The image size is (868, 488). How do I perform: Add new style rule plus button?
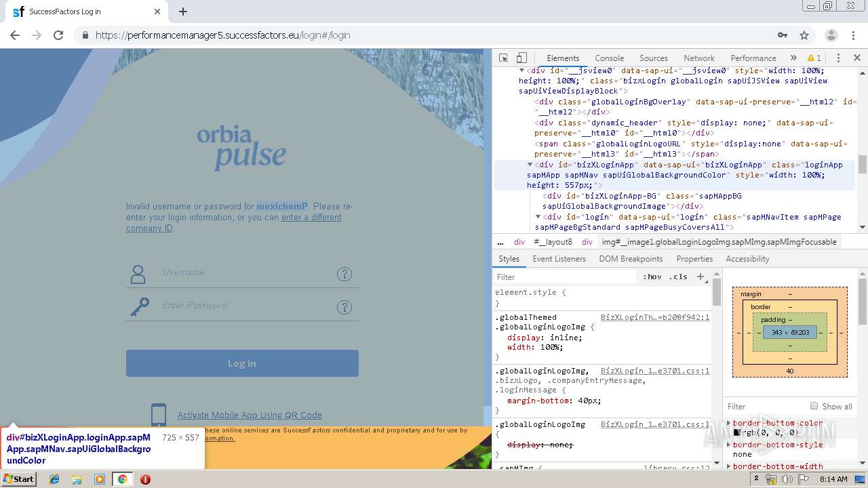(701, 277)
